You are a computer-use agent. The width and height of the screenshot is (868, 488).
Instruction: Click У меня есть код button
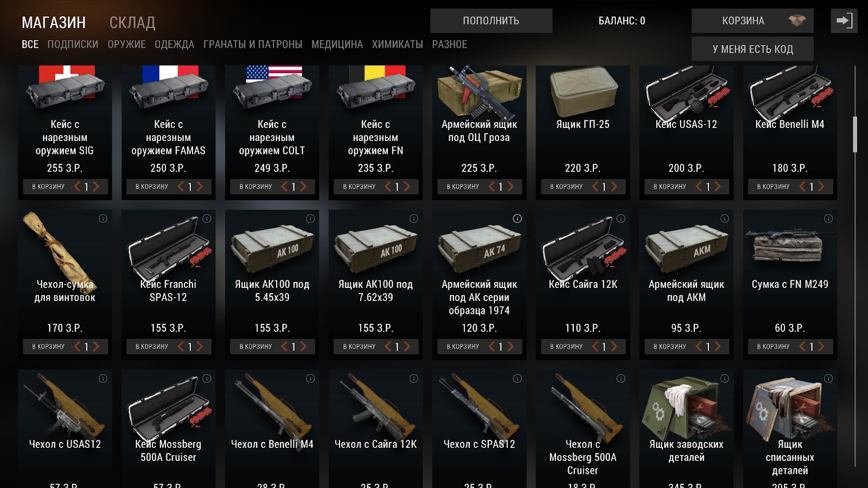coord(752,49)
